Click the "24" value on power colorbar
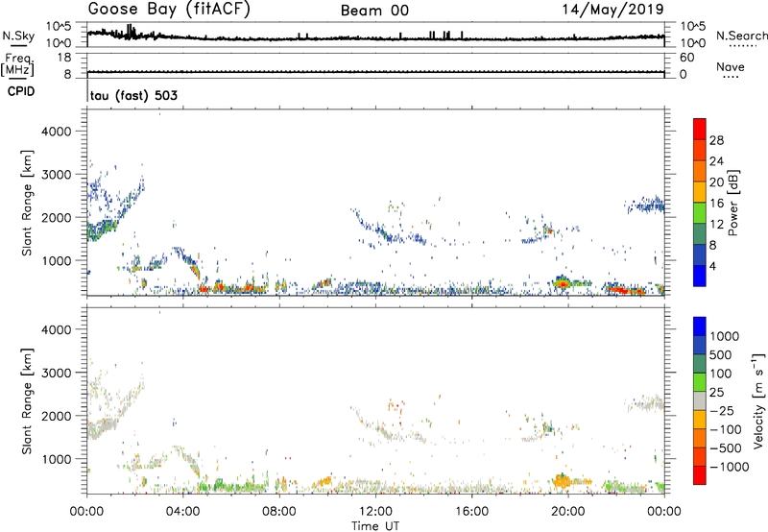Image resolution: width=768 pixels, height=532 pixels. click(x=716, y=161)
